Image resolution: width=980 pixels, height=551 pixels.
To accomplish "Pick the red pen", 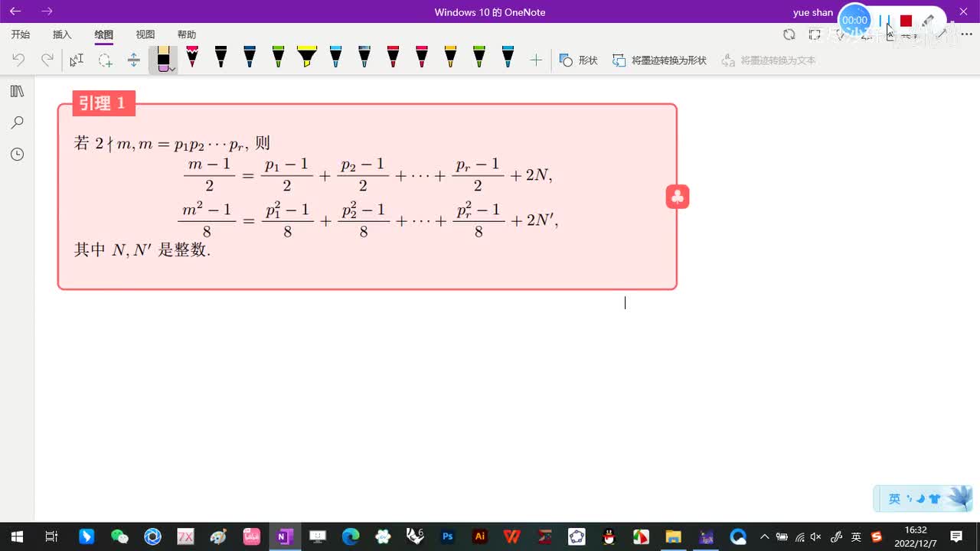I will click(x=393, y=57).
